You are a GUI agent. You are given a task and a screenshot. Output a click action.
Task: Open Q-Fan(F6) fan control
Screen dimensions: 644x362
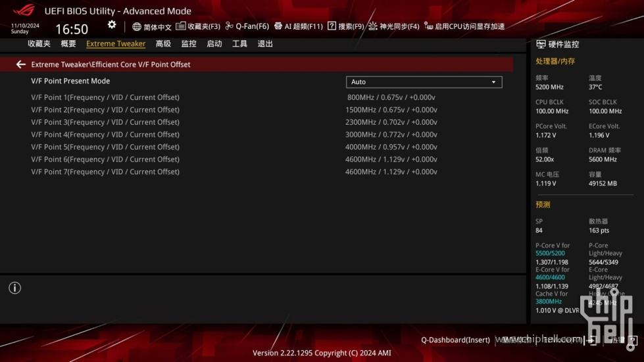pos(247,26)
